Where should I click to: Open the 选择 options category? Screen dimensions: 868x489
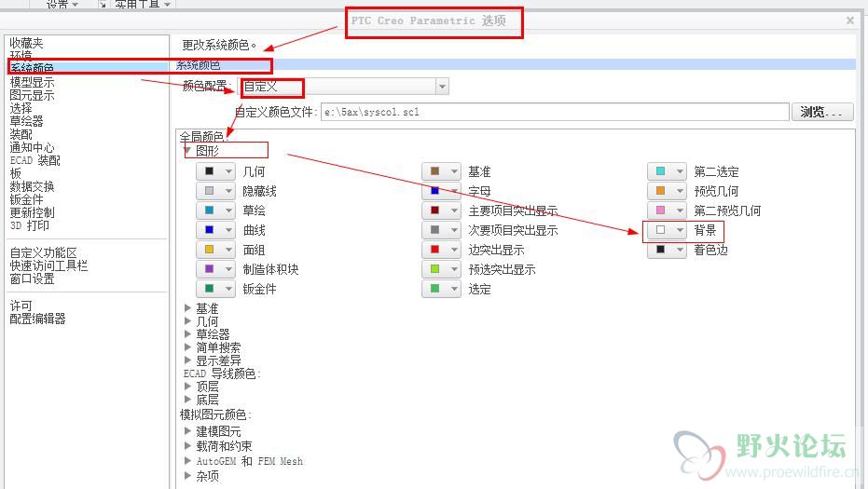(x=21, y=108)
